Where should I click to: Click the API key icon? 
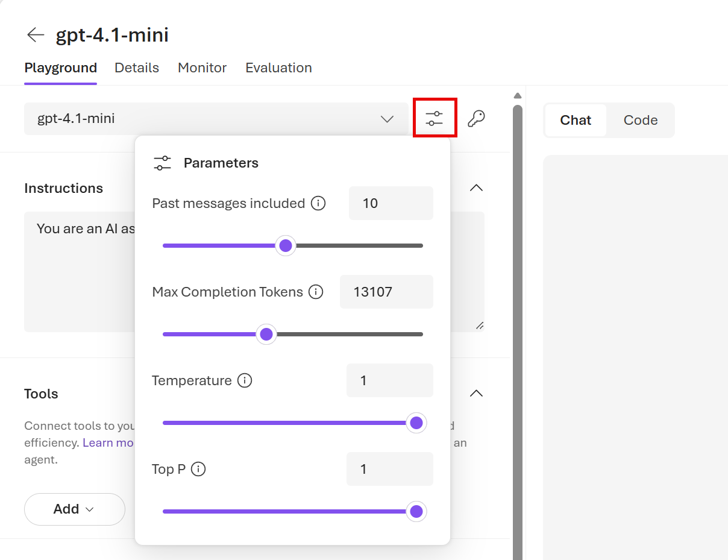pos(475,118)
